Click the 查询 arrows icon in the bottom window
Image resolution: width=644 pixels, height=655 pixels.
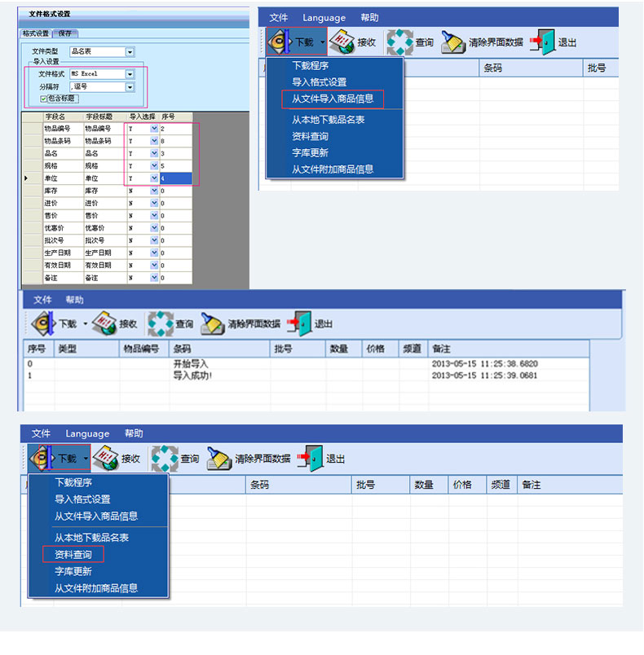165,459
